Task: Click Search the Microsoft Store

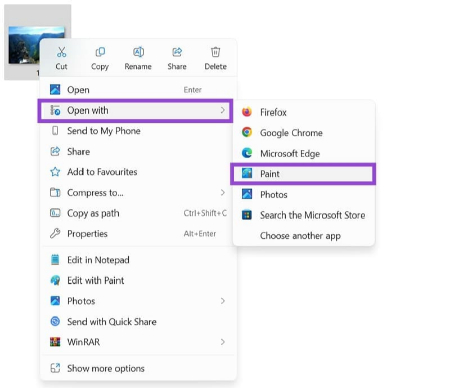Action: click(304, 215)
